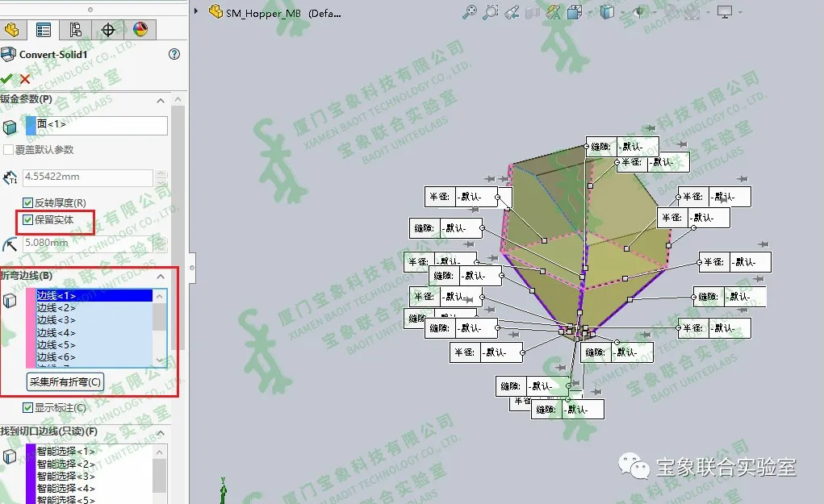Open the DisplayManager color ball tab
The image size is (824, 504).
pyautogui.click(x=140, y=30)
